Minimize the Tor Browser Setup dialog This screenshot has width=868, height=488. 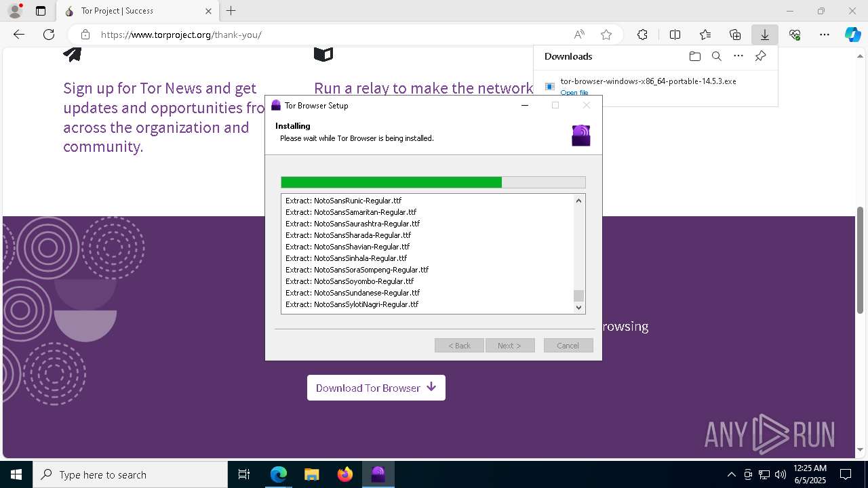[525, 105]
